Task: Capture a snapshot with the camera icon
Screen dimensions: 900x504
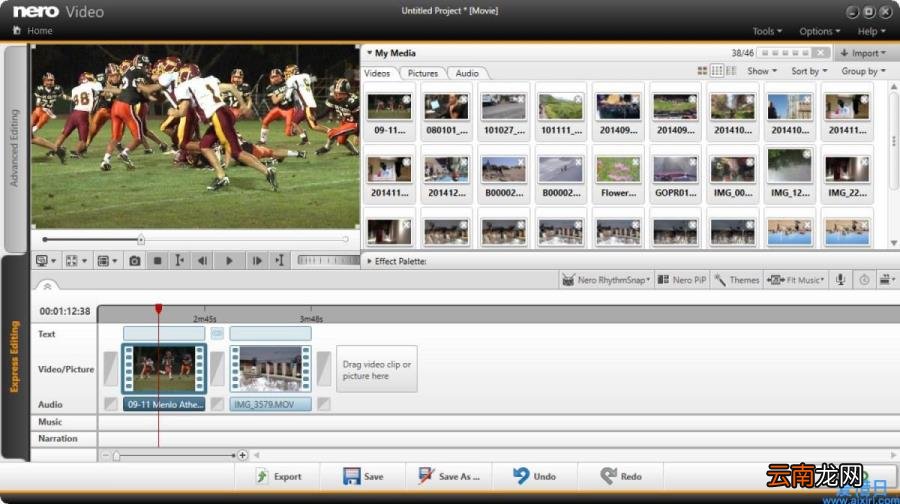Action: point(134,261)
